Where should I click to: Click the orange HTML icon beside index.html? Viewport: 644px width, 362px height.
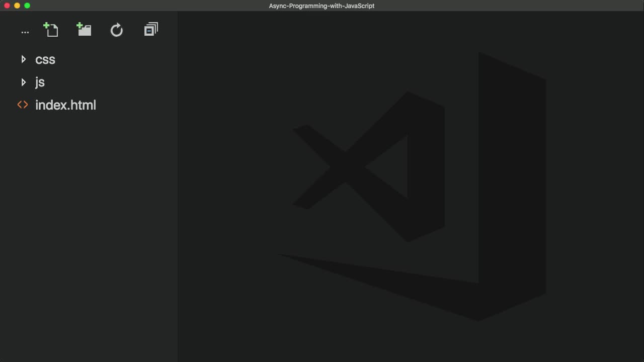[x=22, y=105]
